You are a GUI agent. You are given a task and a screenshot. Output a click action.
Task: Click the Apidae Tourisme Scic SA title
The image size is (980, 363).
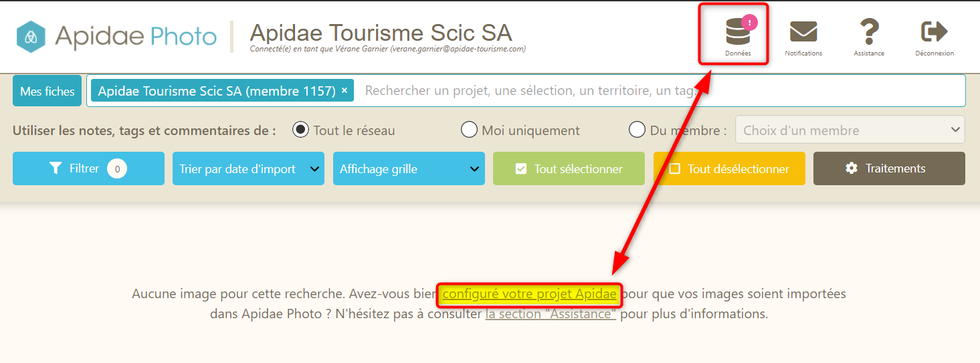[381, 32]
